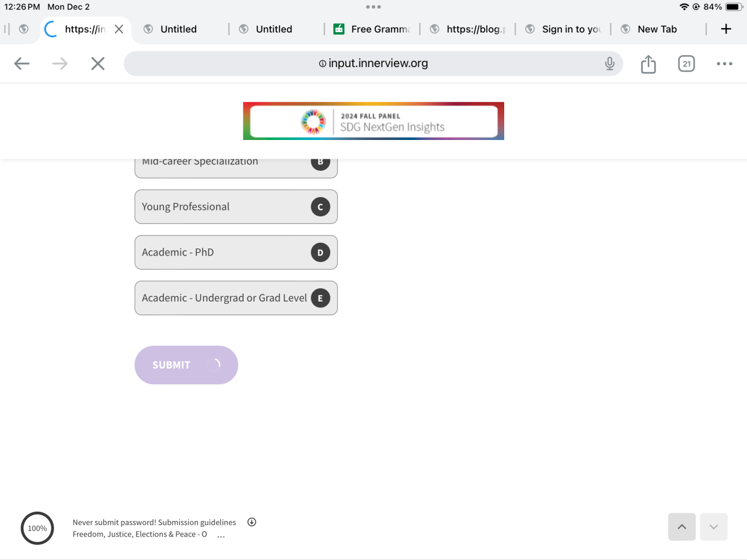Select the Young Professional option
747x560 pixels.
(x=236, y=206)
